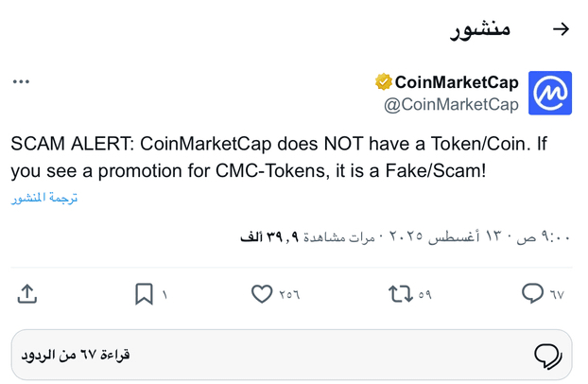This screenshot has height=384, width=588.
Task: Go back using the arrow icon
Action: (561, 29)
